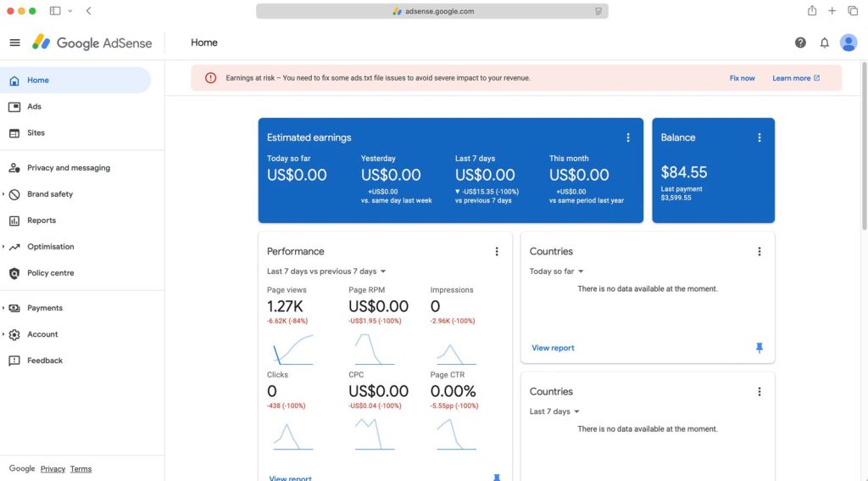Screen dimensions: 868x481
Task: Click the Help question mark icon
Action: click(800, 42)
